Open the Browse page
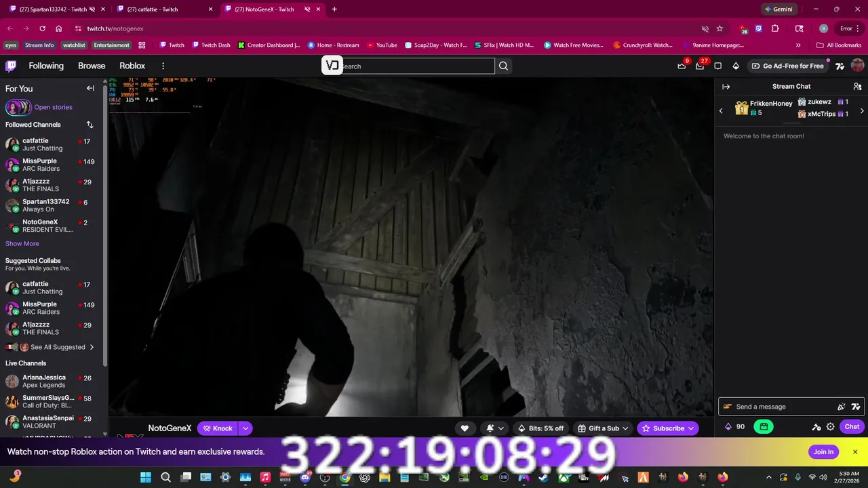The image size is (868, 488). 92,66
